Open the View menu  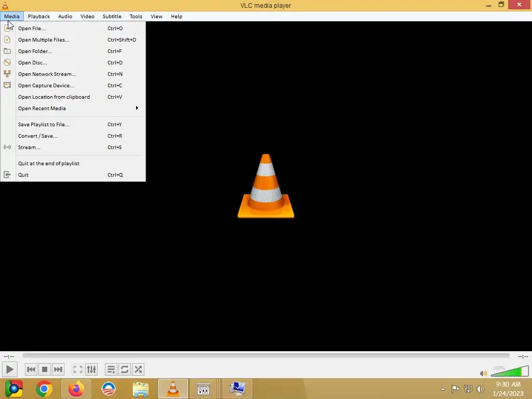coord(156,16)
